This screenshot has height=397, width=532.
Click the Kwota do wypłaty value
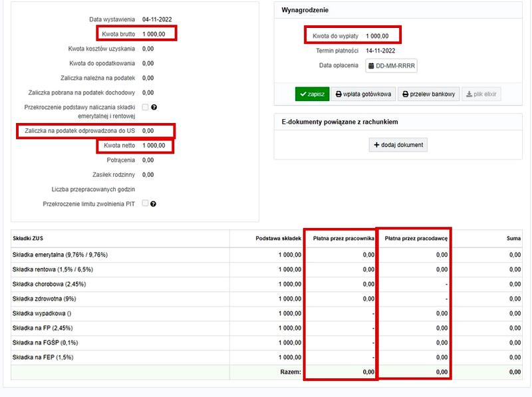pos(377,36)
